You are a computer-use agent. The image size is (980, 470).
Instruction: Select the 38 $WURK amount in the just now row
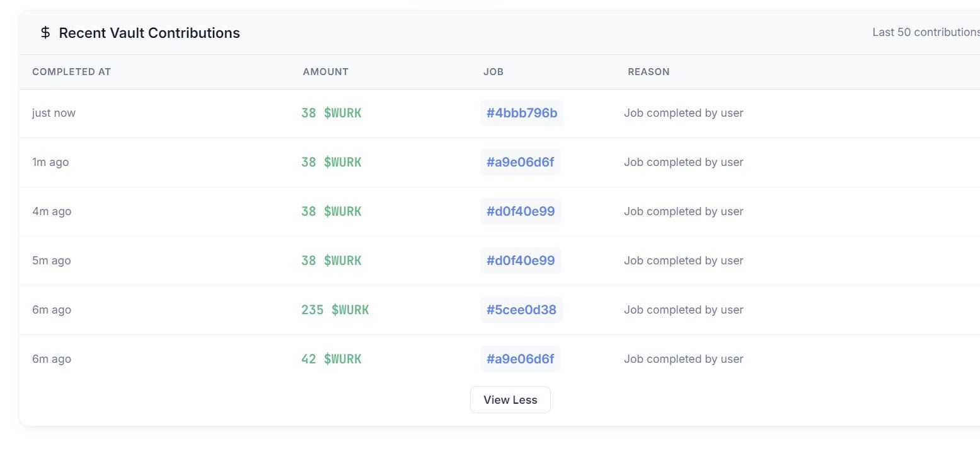click(x=331, y=113)
